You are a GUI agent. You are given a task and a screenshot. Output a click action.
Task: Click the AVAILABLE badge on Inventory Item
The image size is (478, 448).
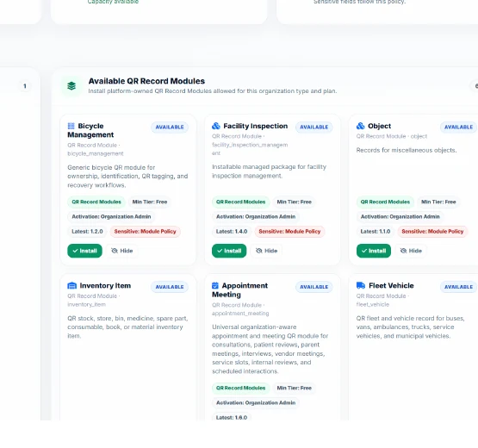pyautogui.click(x=170, y=287)
